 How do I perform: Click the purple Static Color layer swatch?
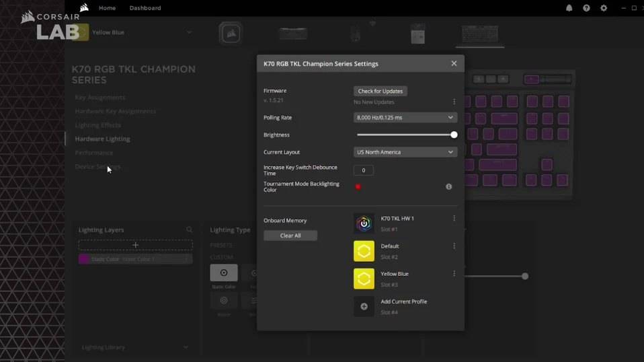click(x=83, y=259)
